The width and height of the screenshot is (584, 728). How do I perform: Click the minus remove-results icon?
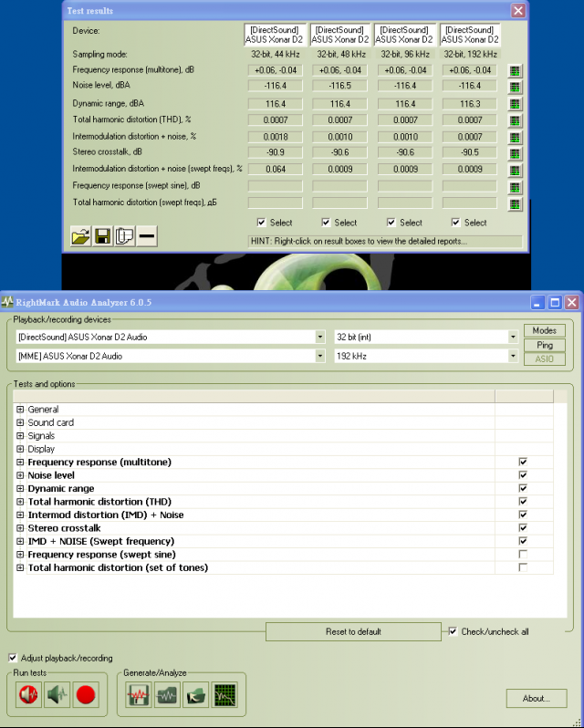pos(147,236)
